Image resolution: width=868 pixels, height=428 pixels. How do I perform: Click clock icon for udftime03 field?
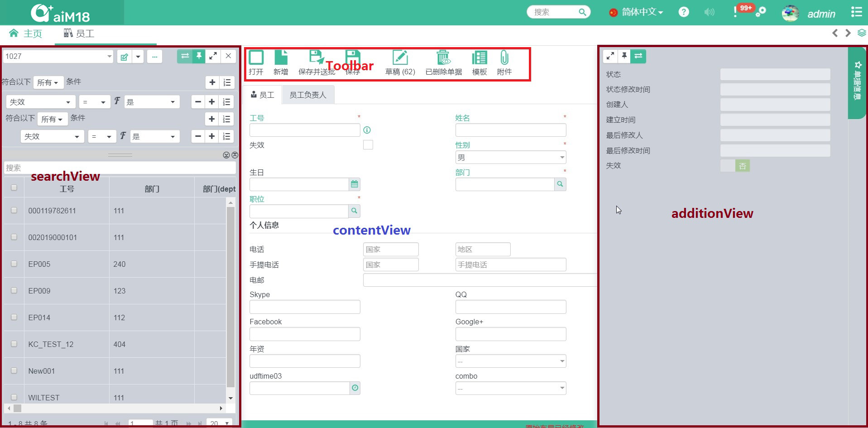click(x=355, y=388)
